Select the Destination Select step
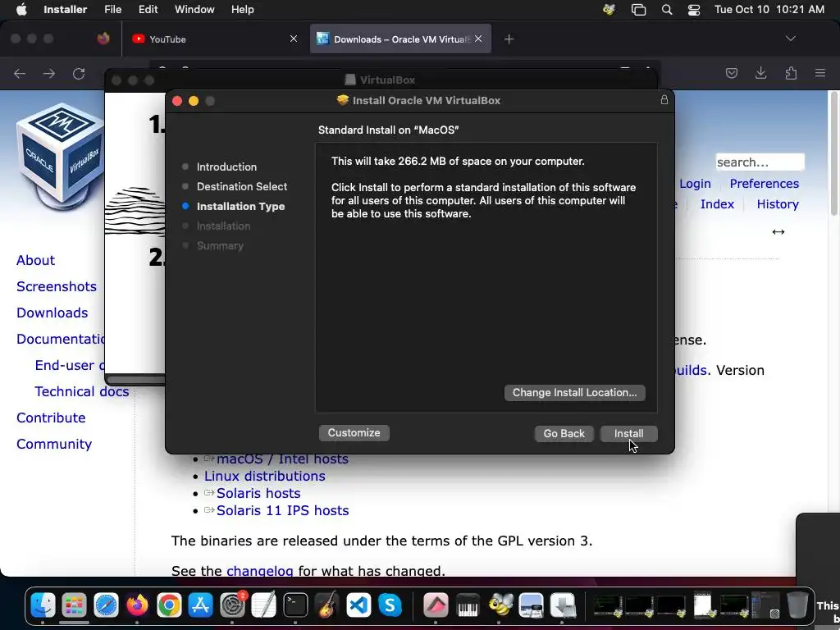 (242, 186)
